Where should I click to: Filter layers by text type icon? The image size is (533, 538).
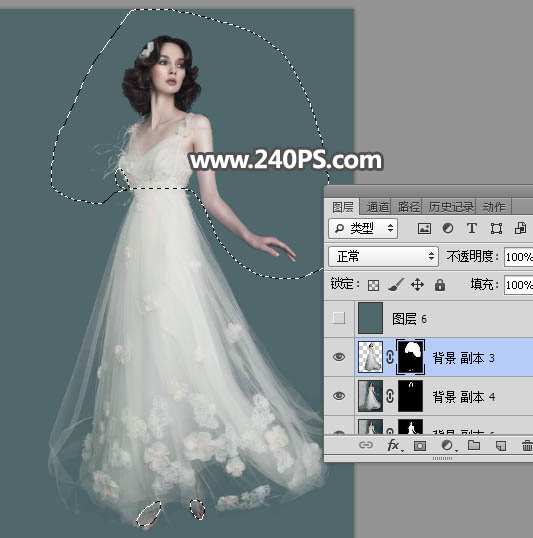(472, 228)
